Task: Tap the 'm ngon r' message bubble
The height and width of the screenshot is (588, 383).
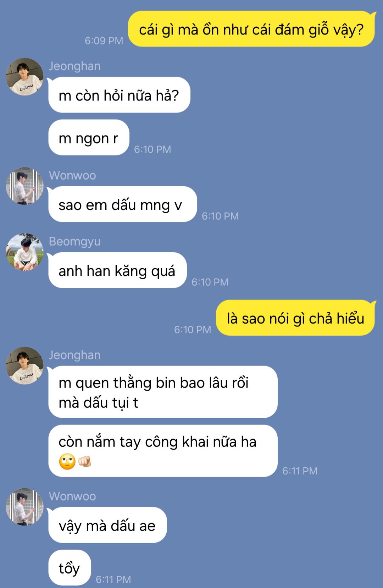Action: 89,138
